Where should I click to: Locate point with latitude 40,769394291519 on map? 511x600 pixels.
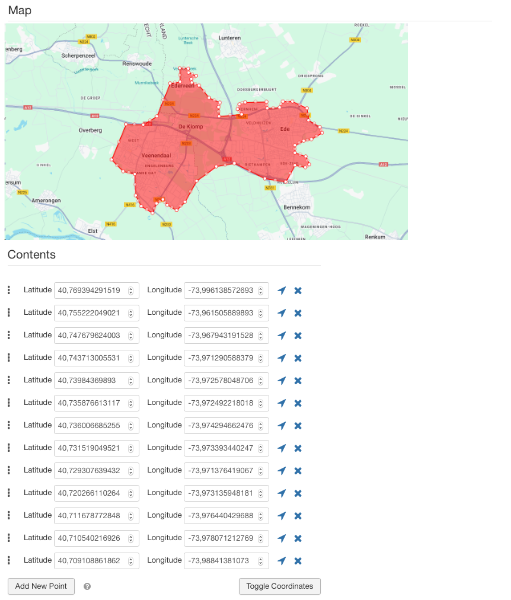282,290
